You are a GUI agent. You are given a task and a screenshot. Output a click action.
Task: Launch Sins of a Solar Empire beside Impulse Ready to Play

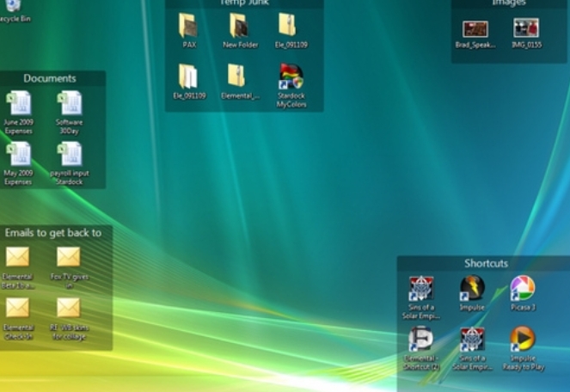[x=472, y=339]
